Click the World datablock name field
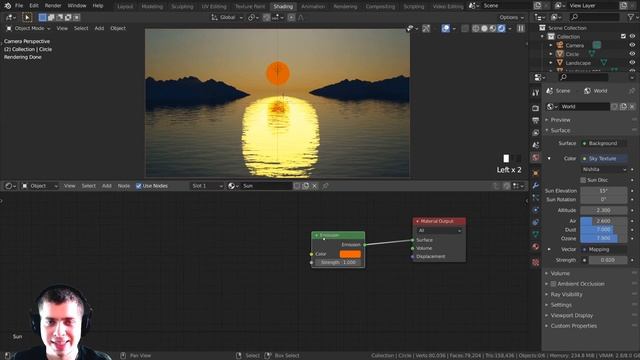The width and height of the screenshot is (640, 360). click(584, 107)
